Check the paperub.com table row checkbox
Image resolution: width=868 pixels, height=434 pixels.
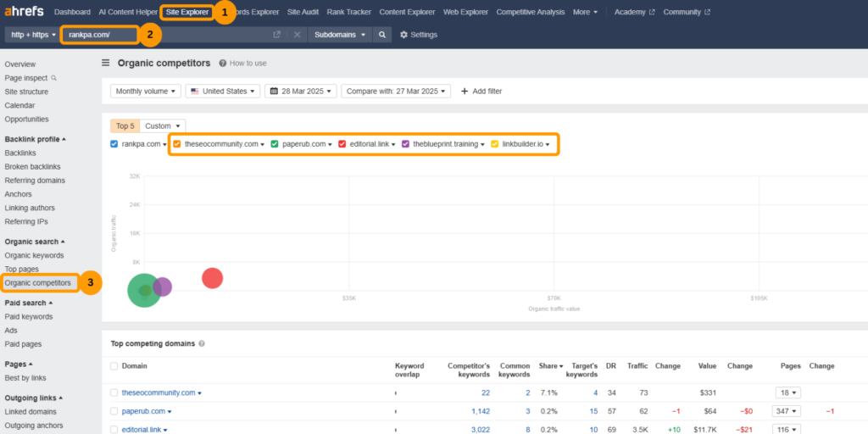pos(114,411)
